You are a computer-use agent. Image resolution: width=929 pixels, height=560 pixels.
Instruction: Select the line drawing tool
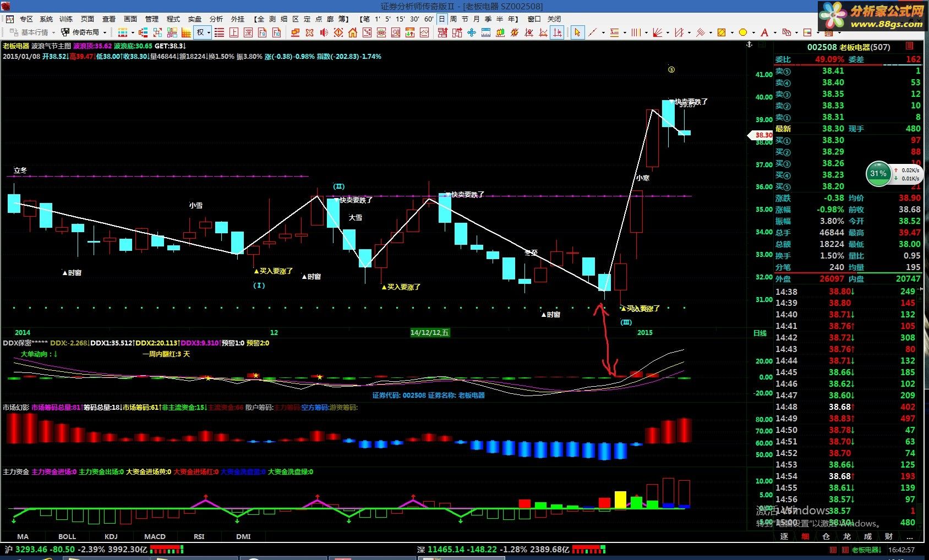coord(592,32)
